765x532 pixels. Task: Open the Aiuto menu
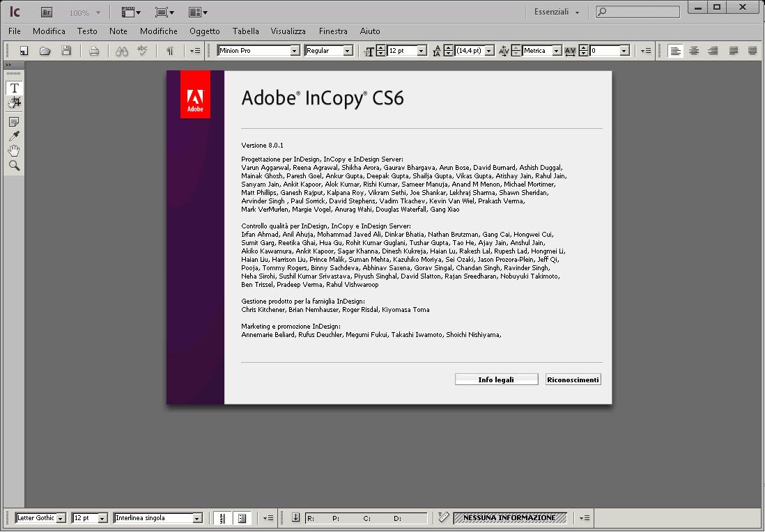point(370,31)
